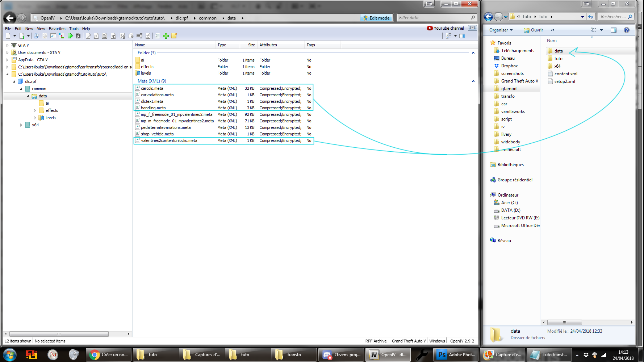Click the copy files toolbar icon
This screenshot has height=362, width=644.
(x=131, y=36)
